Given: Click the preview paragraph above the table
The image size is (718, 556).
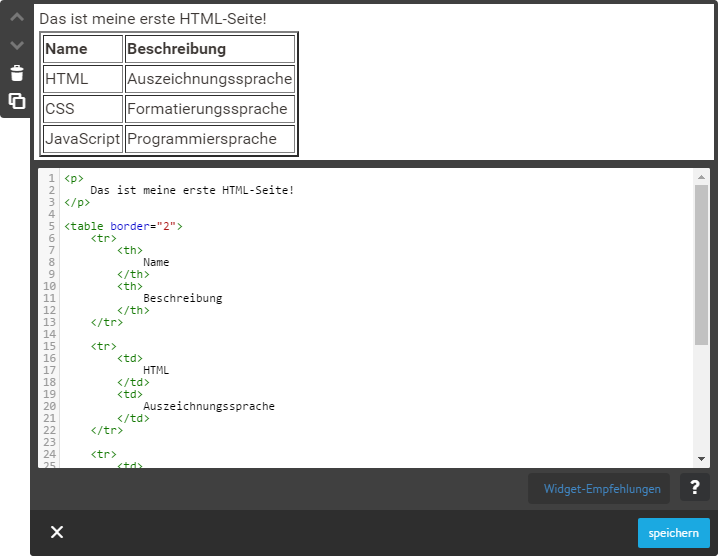Looking at the screenshot, I should [x=153, y=19].
